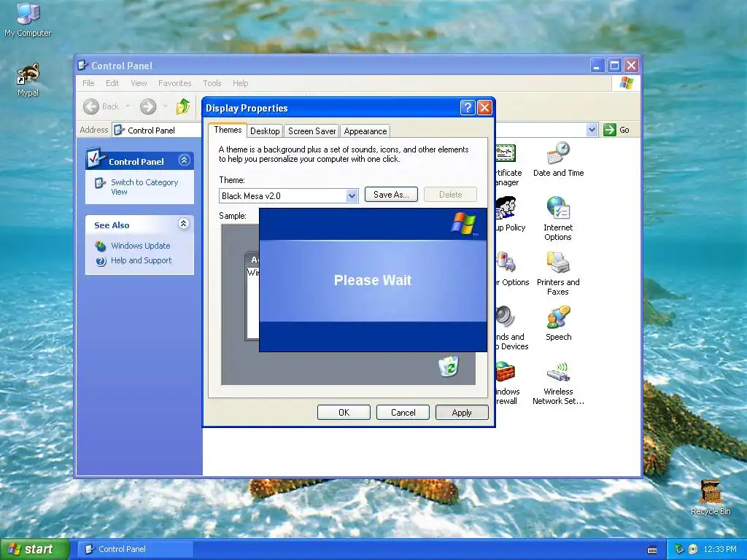Image resolution: width=747 pixels, height=560 pixels.
Task: Click the Windows Update globe icon
Action: tap(101, 246)
